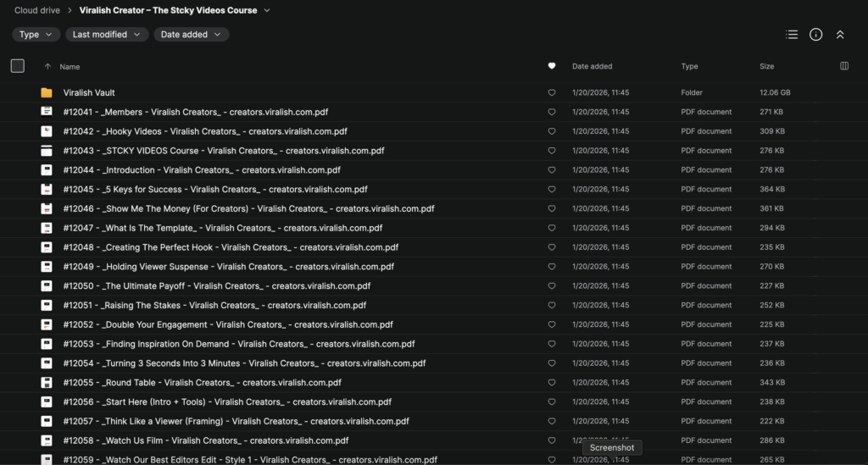
Task: Click PDF icon for #12056 Start Here
Action: coord(47,402)
